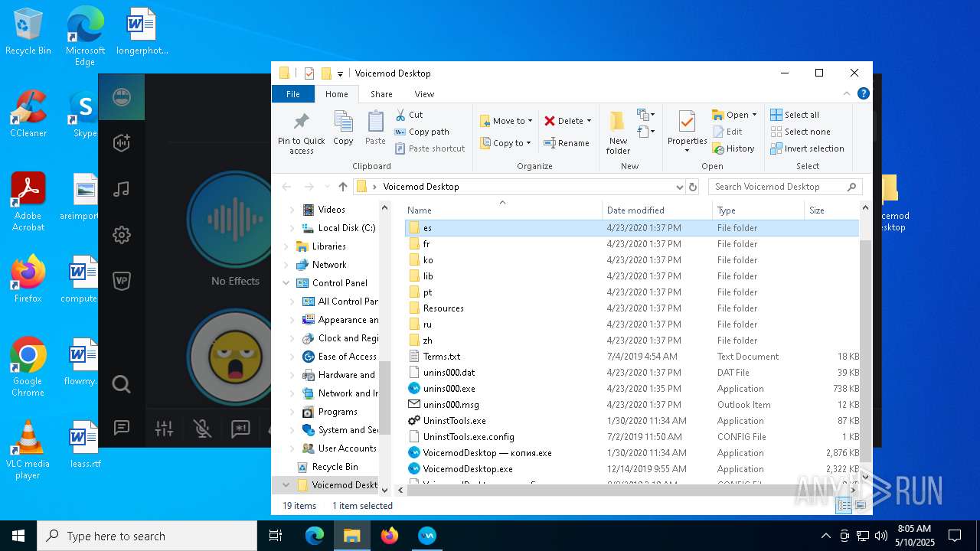980x551 pixels.
Task: Expand the Videos tree node
Action: coord(292,210)
